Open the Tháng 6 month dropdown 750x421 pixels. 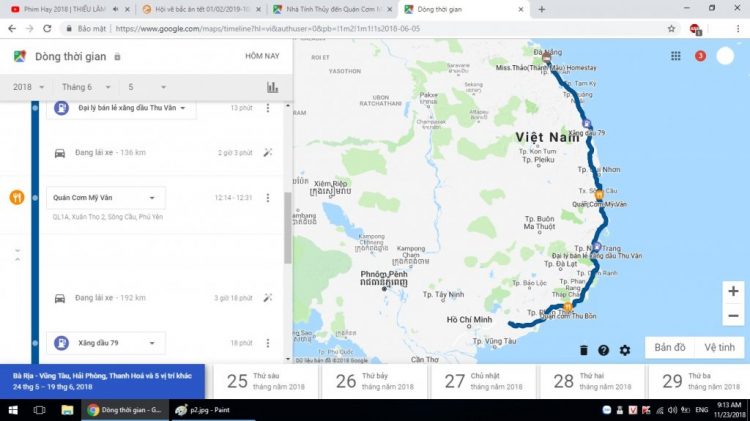pos(86,87)
